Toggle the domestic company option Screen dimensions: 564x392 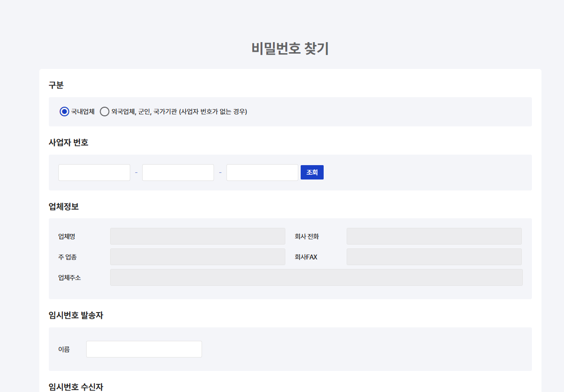tap(64, 112)
